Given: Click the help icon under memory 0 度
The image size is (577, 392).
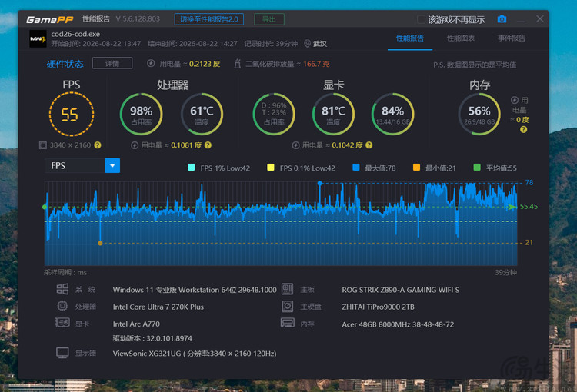Looking at the screenshot, I should (524, 129).
